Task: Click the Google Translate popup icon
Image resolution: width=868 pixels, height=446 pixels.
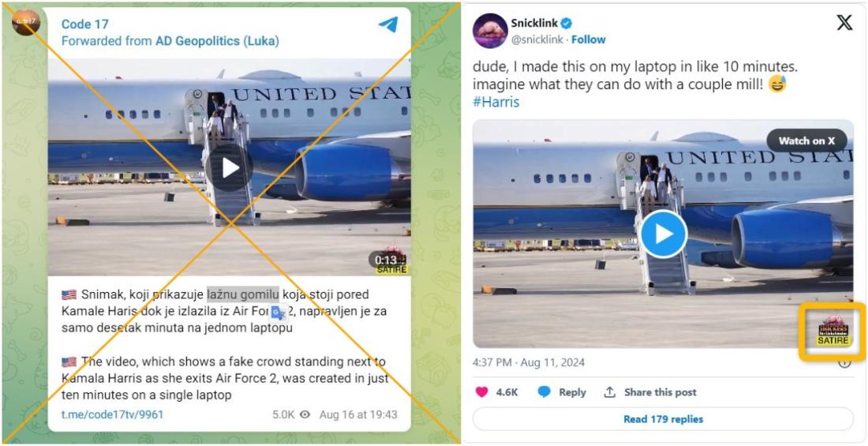Action: coord(278,313)
